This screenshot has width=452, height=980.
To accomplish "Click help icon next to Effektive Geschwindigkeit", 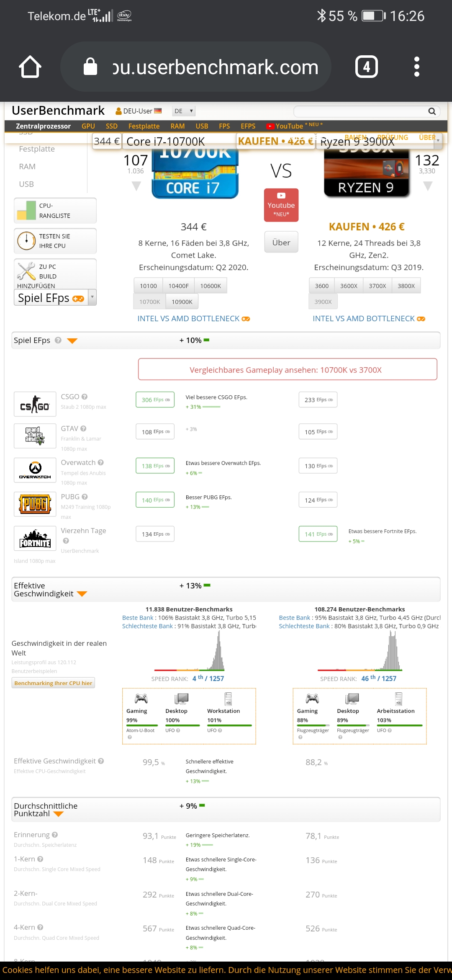I will click(101, 761).
